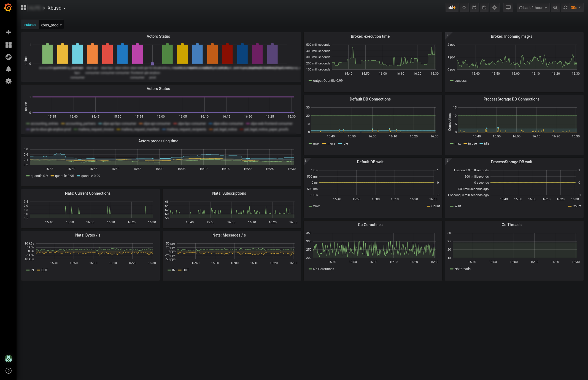Open the Last 1 hour time picker

coord(533,8)
